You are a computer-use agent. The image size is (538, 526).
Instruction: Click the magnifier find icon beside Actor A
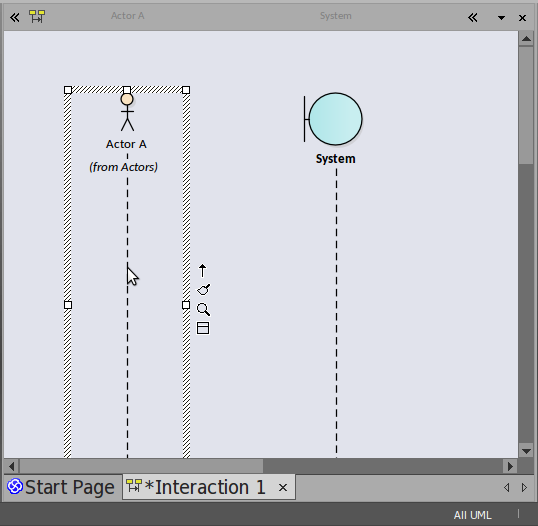click(203, 309)
